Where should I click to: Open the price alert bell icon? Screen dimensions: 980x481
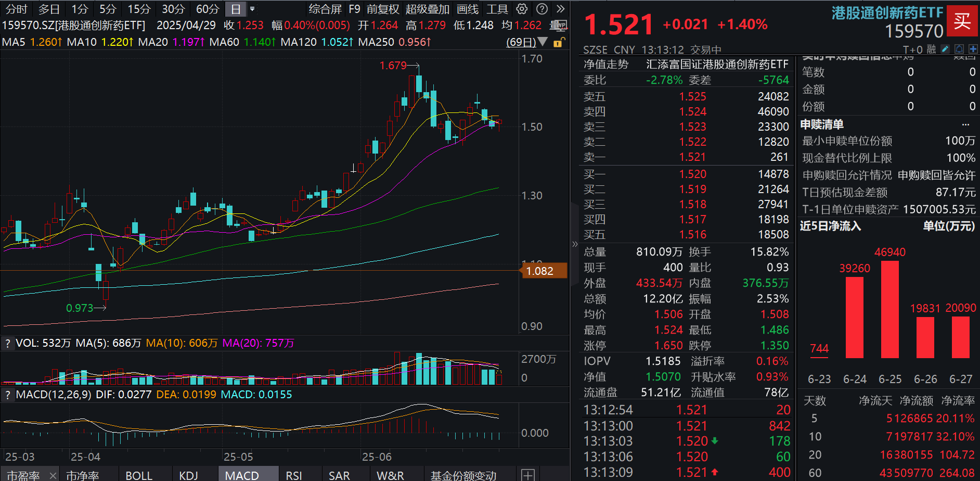[x=959, y=49]
